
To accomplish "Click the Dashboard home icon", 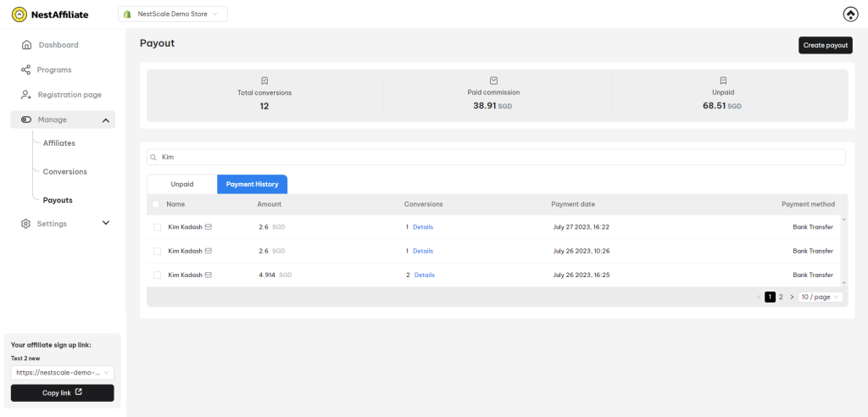I will point(26,45).
